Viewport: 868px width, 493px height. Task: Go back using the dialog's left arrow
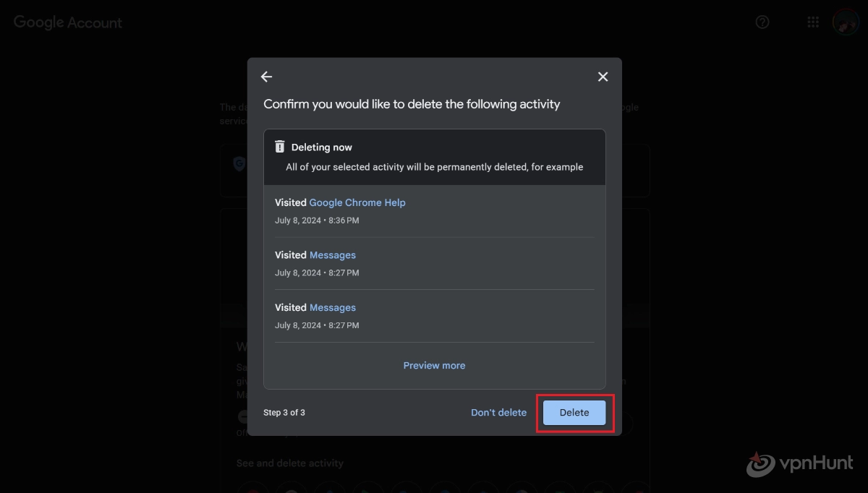pyautogui.click(x=266, y=77)
